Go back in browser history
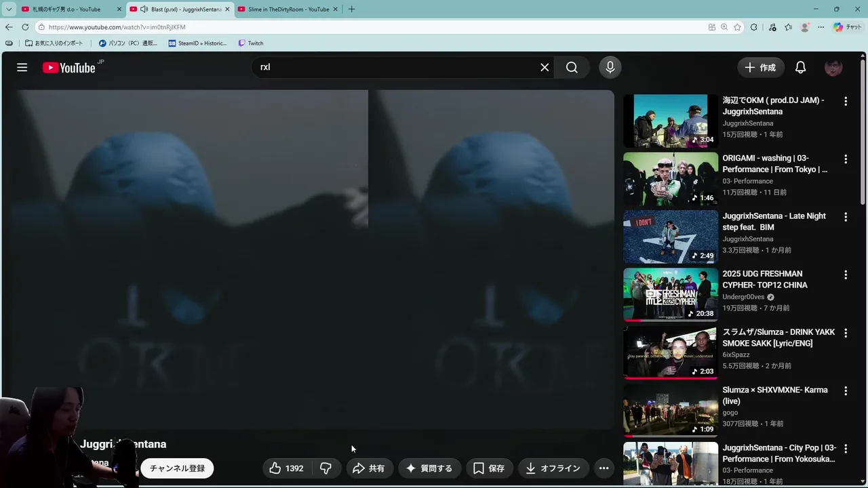 tap(9, 27)
